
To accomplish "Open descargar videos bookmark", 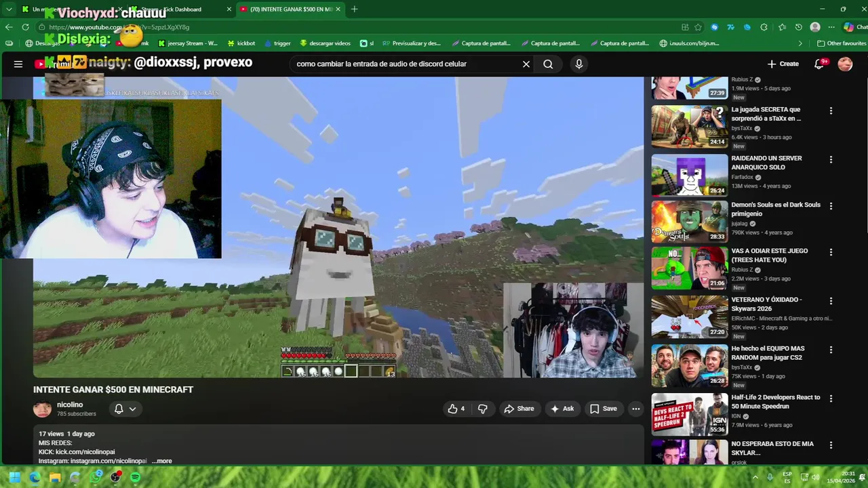I will [x=325, y=43].
